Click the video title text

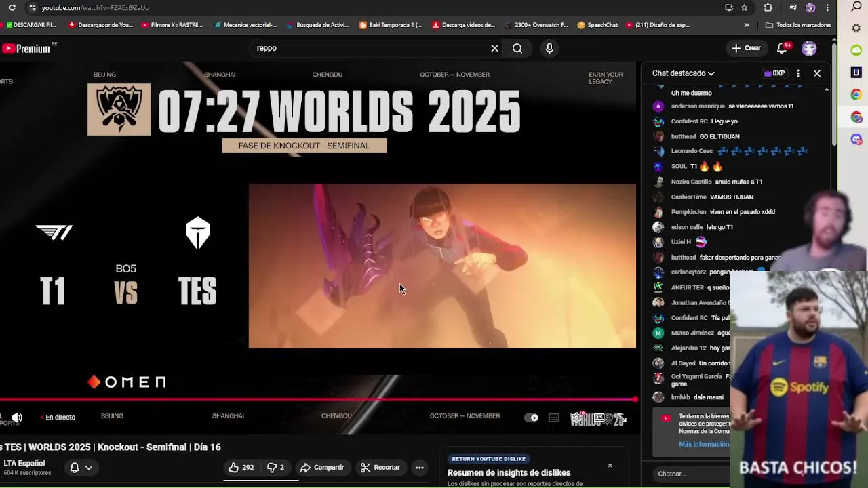pyautogui.click(x=112, y=447)
